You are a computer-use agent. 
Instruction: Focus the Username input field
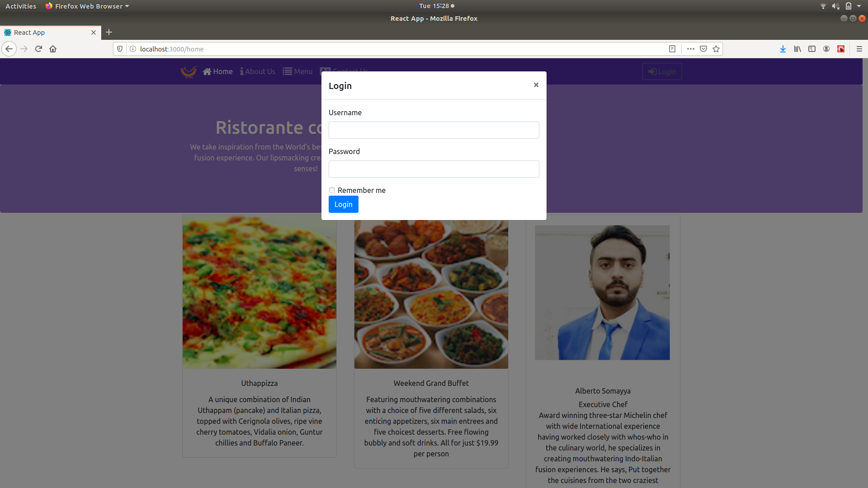pyautogui.click(x=434, y=130)
